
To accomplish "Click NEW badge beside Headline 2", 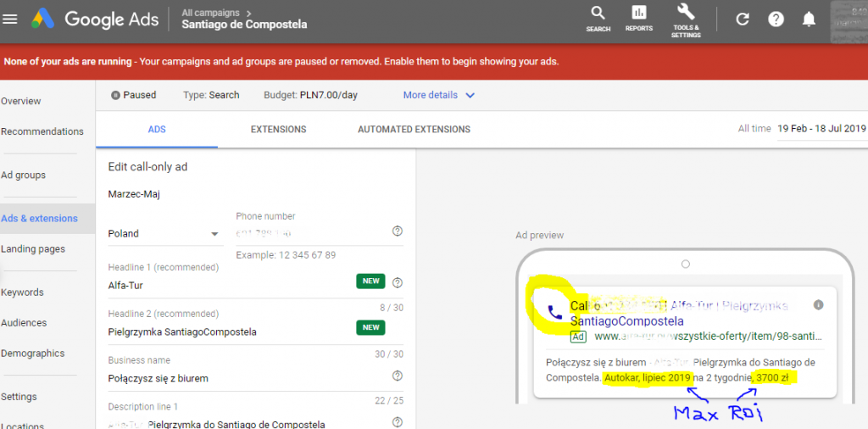I will 370,328.
